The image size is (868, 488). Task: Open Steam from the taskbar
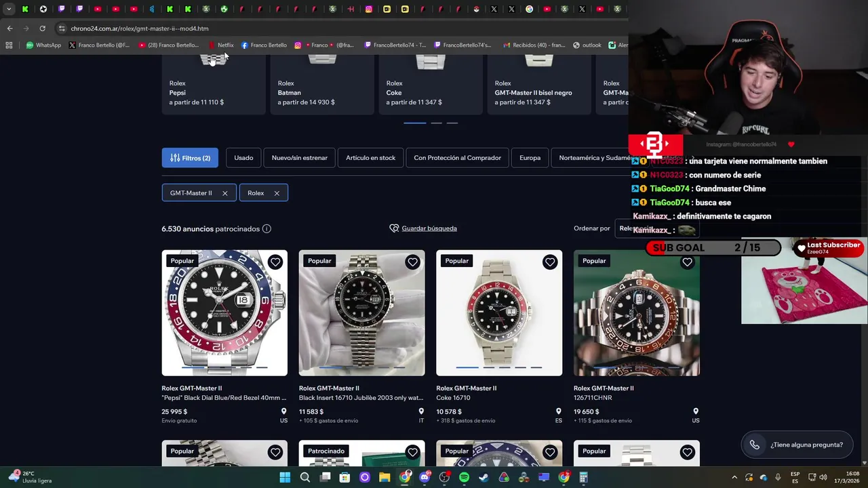(x=484, y=477)
